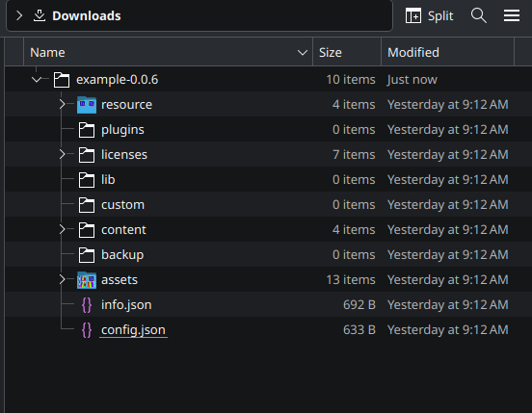This screenshot has width=532, height=413.
Task: Click the custom folder icon
Action: (87, 205)
